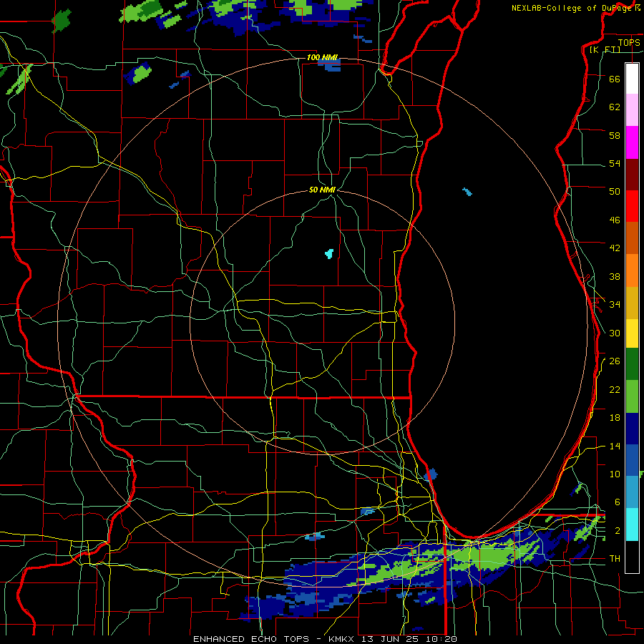
Task: Click the yellow band near 30
Action: pyautogui.click(x=632, y=333)
